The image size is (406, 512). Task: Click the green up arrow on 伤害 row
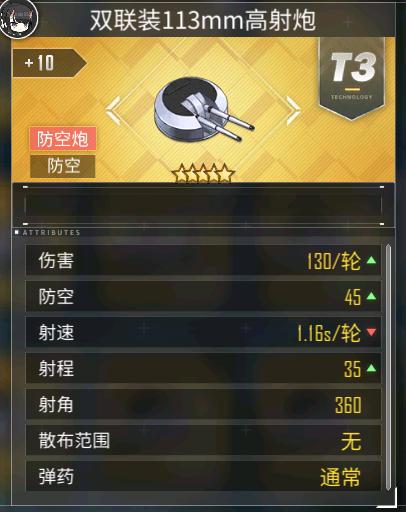point(371,260)
